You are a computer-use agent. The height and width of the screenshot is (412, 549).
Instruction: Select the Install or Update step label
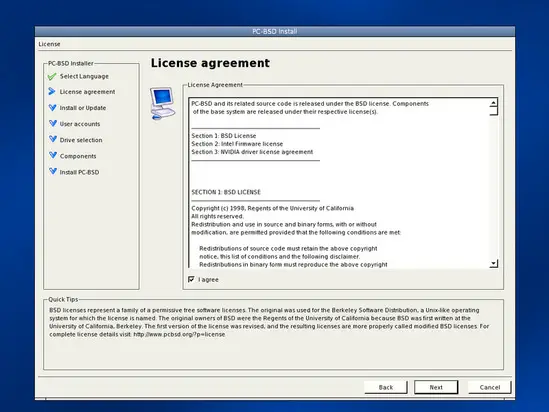(83, 108)
